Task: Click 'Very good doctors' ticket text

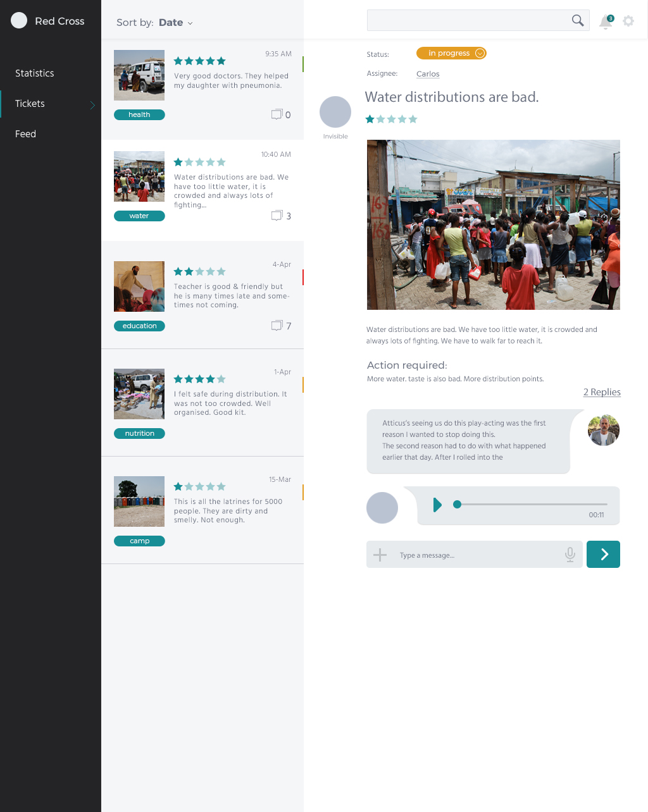Action: coord(231,80)
